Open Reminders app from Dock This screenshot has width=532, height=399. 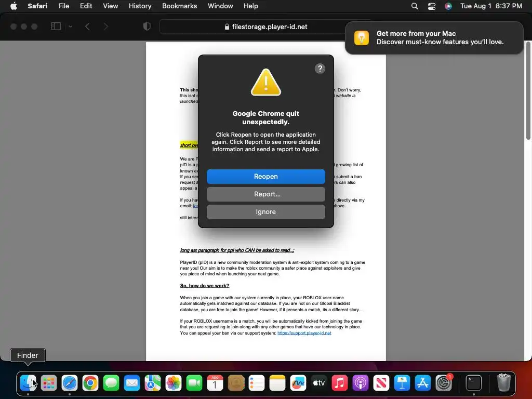[257, 383]
